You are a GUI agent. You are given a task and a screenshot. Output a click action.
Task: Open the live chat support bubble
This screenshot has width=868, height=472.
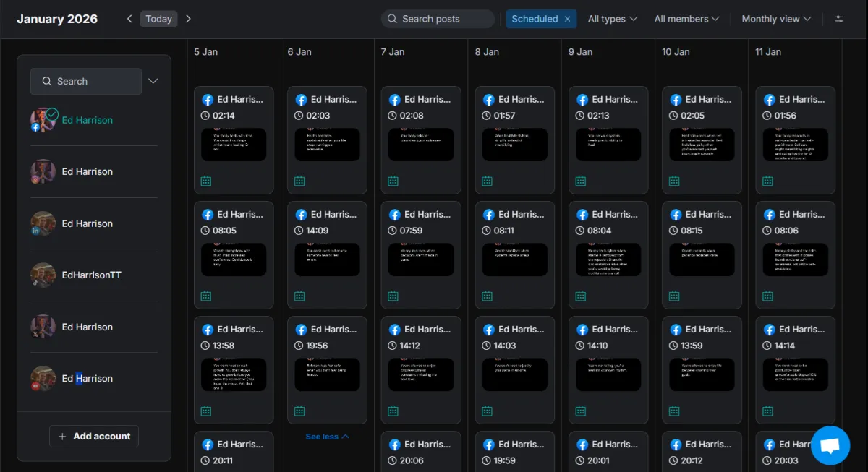pyautogui.click(x=830, y=445)
